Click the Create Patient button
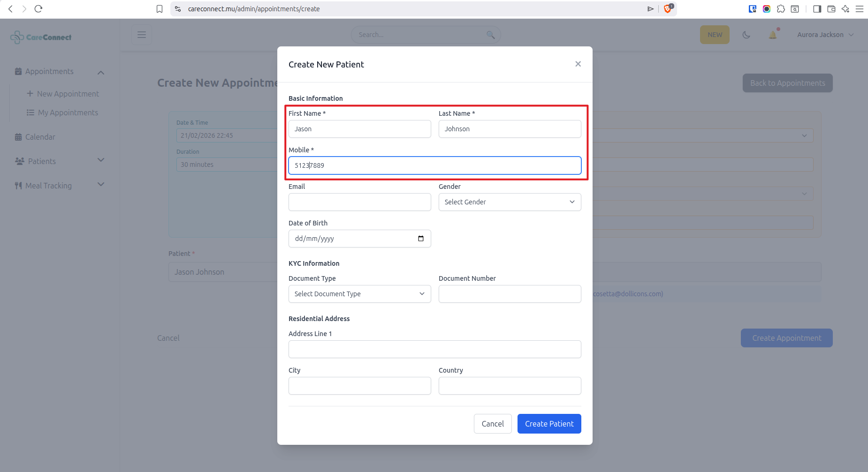868x472 pixels. click(549, 424)
